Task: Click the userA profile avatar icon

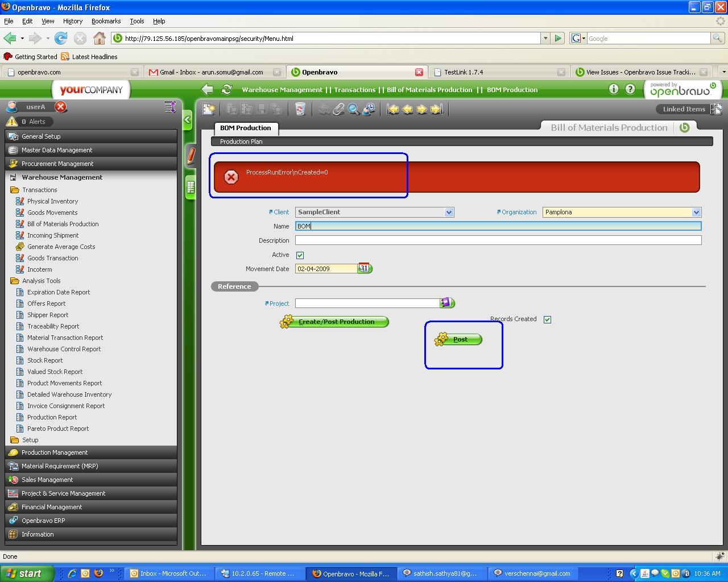Action: click(x=12, y=107)
